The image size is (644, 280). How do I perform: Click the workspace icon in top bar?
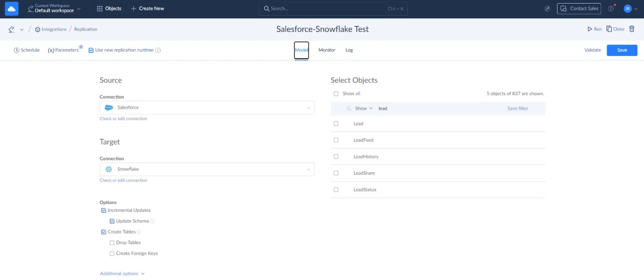tap(30, 8)
